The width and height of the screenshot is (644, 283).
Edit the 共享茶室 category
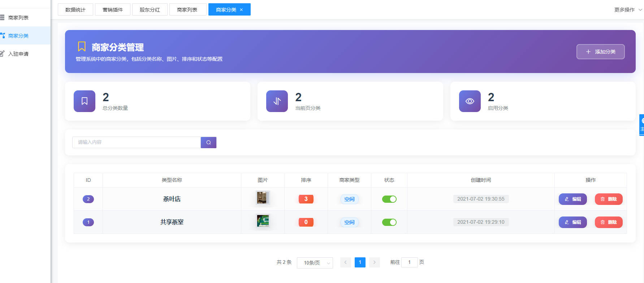coord(572,222)
